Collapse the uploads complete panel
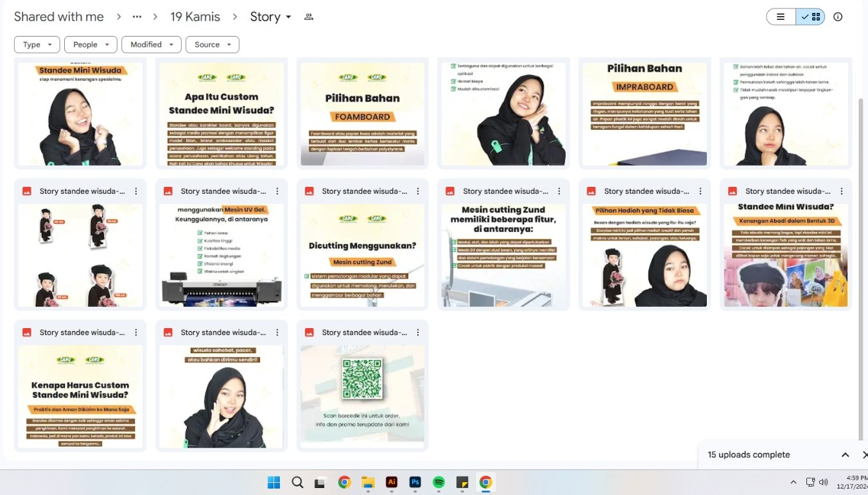 845,455
